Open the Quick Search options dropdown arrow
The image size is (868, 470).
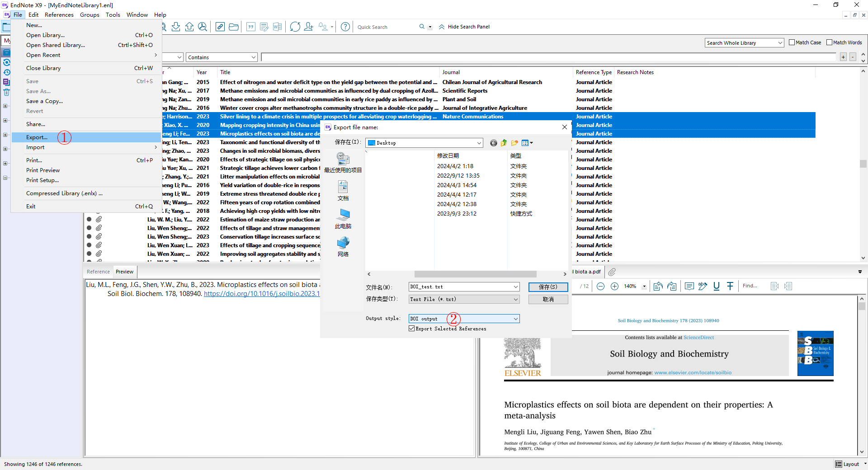(x=430, y=27)
